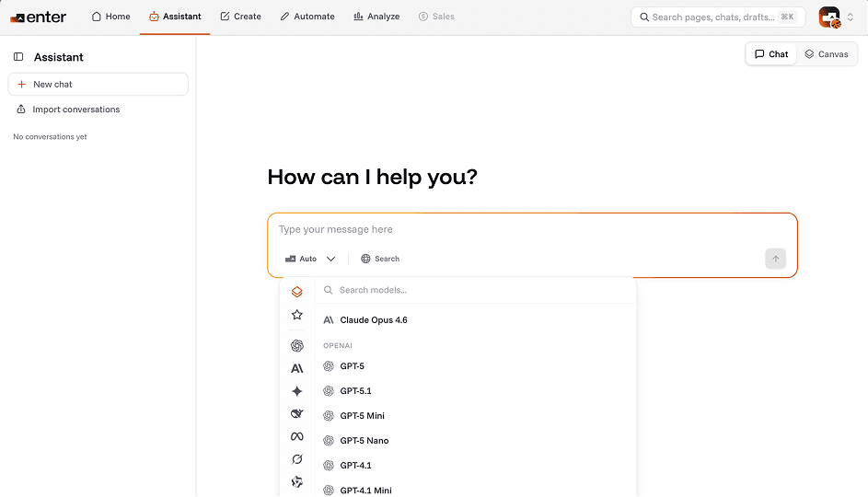Click the globe icon next to Search
Viewport: 868px width, 497px height.
(x=365, y=259)
